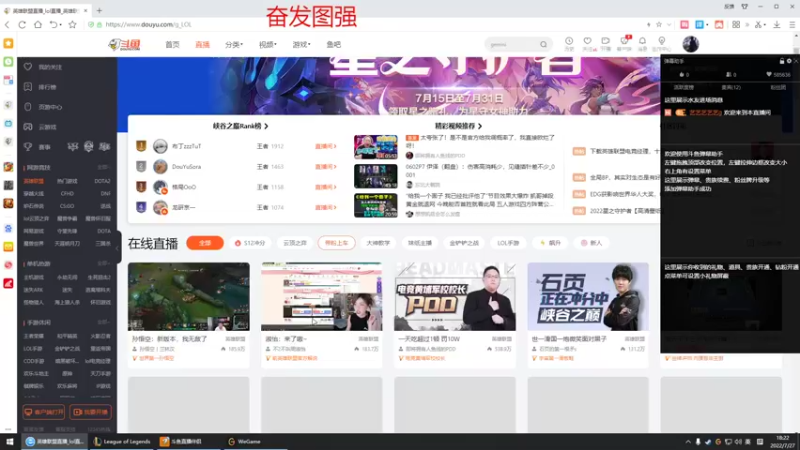Select the '新人' filter pill
This screenshot has height=450, width=800.
tap(591, 243)
